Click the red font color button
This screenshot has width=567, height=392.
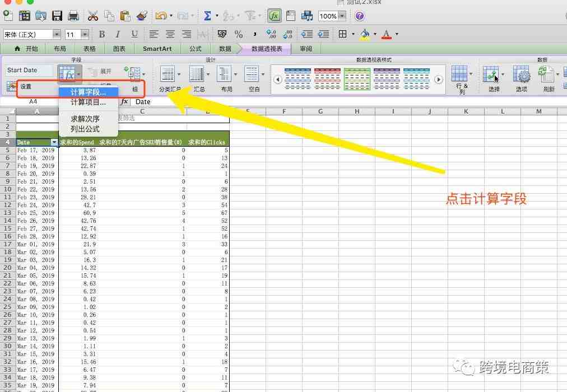(386, 34)
